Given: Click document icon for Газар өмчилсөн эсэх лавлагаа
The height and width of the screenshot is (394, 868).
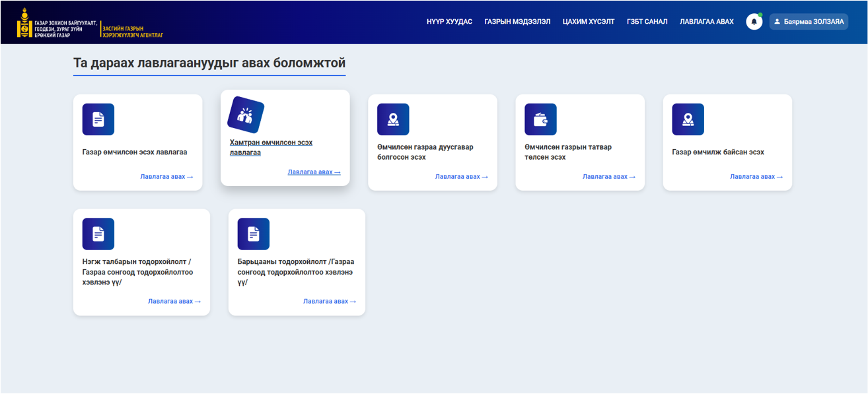Looking at the screenshot, I should coord(98,119).
